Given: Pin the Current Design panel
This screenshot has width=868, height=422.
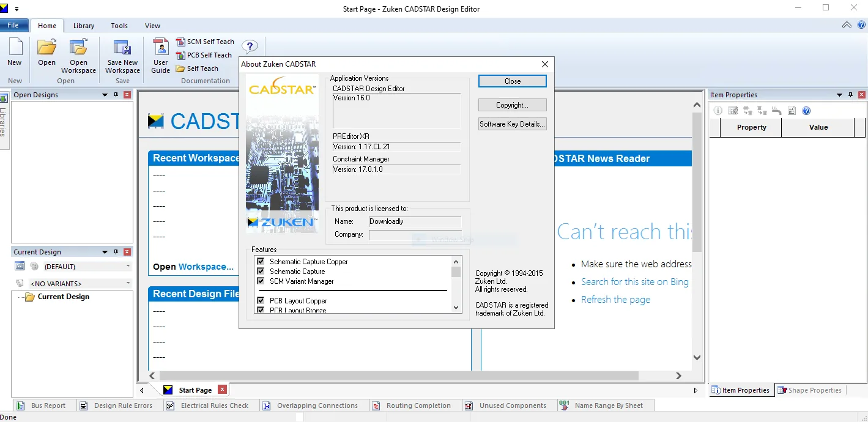Looking at the screenshot, I should coord(116,252).
